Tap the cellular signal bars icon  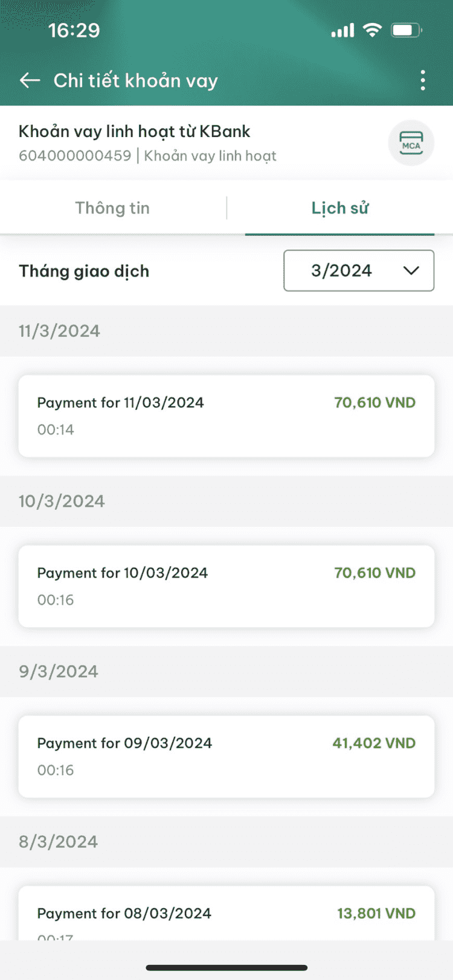pos(342,30)
